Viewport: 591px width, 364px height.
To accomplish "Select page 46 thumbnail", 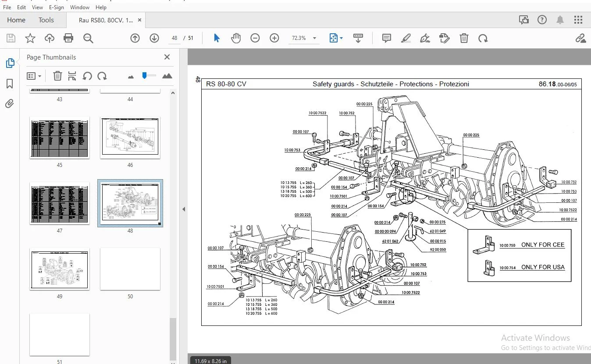I will (130, 138).
